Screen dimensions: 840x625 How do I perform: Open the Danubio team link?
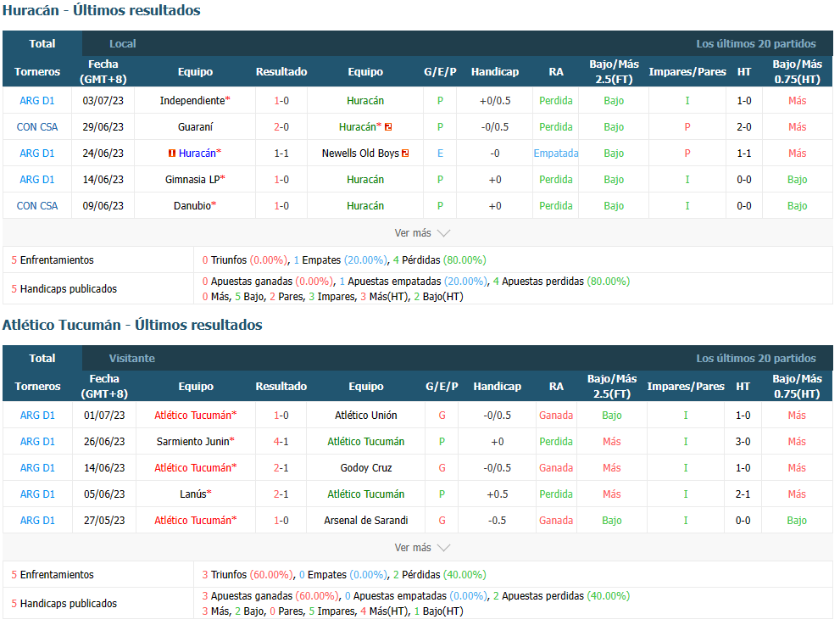tap(192, 206)
